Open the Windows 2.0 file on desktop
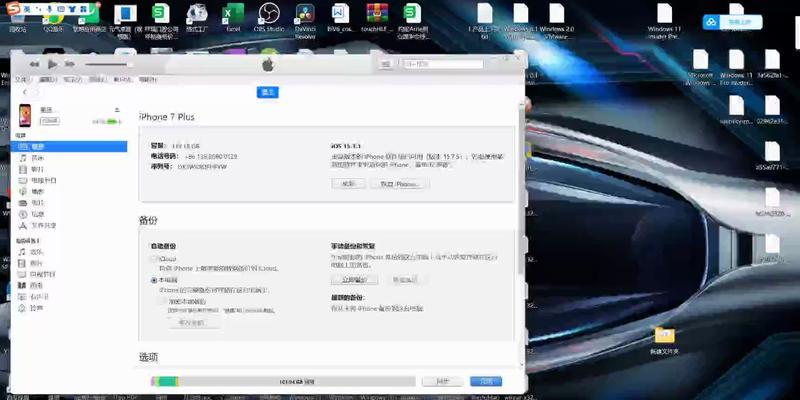This screenshot has width=800, height=400. click(557, 21)
